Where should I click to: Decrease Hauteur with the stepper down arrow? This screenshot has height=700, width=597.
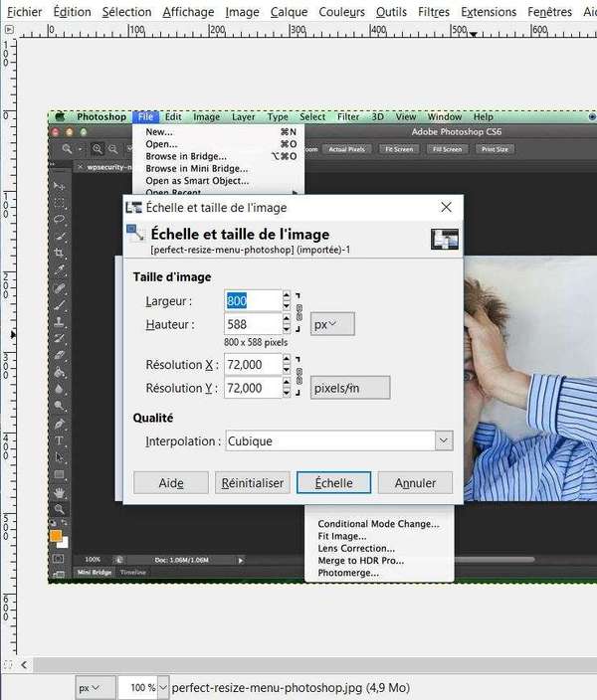287,329
